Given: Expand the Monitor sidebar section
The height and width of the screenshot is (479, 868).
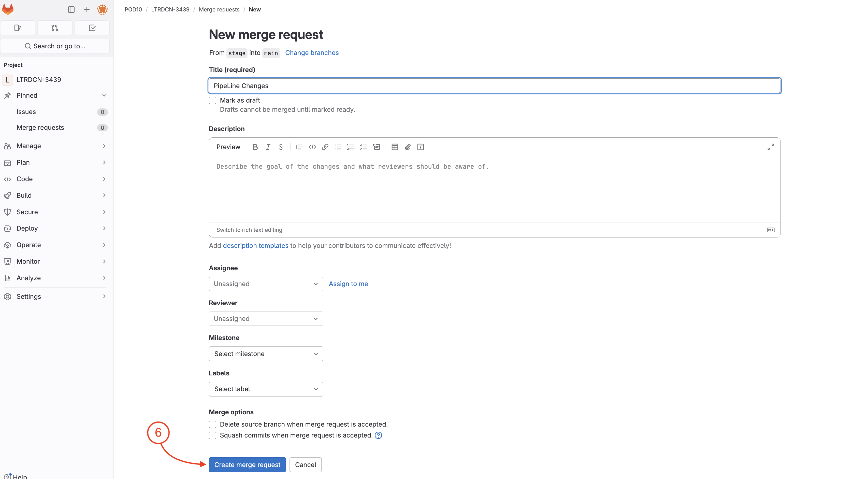Looking at the screenshot, I should (56, 261).
